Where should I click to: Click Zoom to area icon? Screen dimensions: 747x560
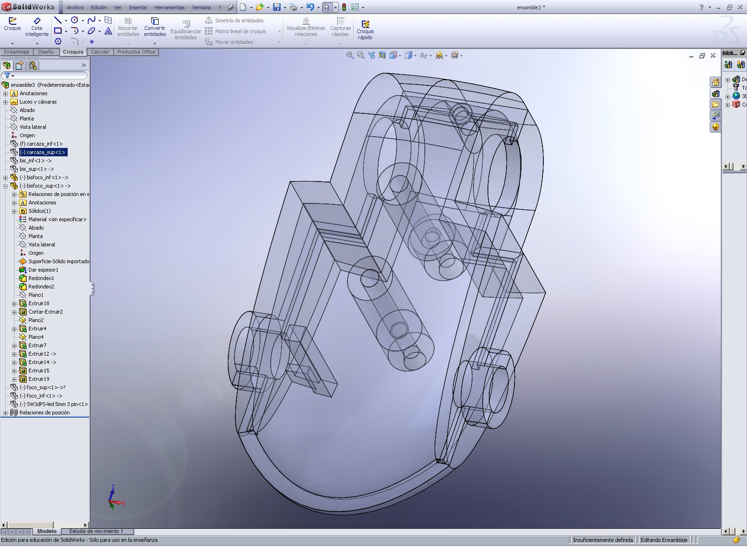coord(360,55)
